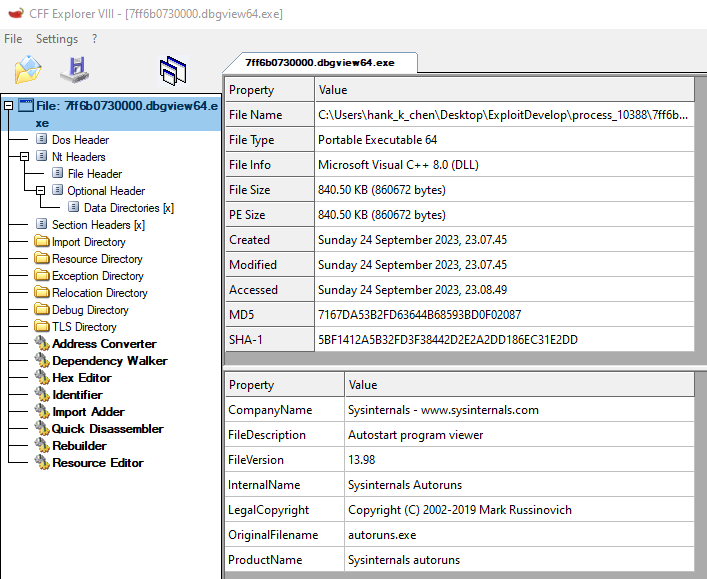
Task: Select the SHA-1 hash value
Action: [504, 339]
